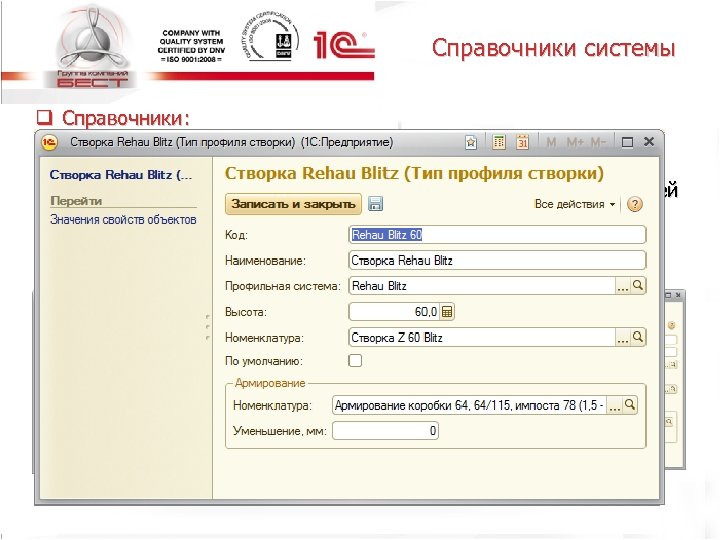Screen dimensions: 720x540
Task: Click the Армирование group label
Action: [x=270, y=383]
